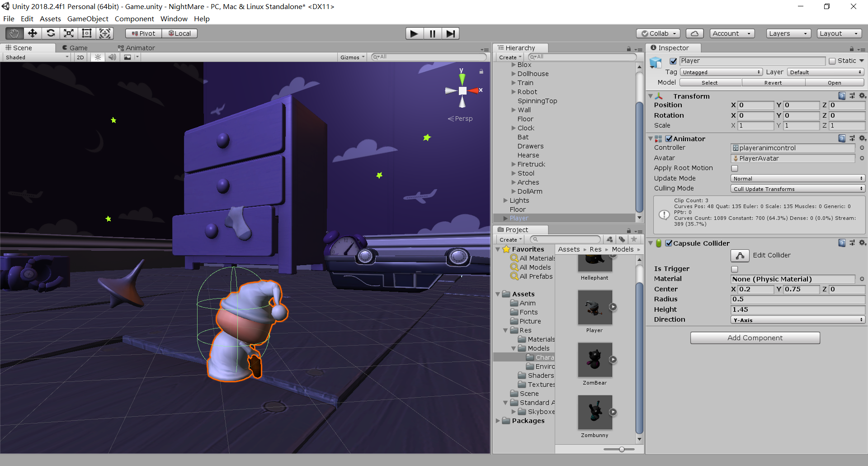Toggle Player object active checkbox

click(x=673, y=61)
